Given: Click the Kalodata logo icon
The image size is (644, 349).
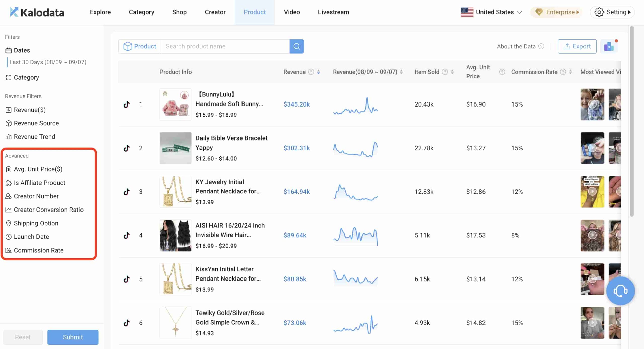Looking at the screenshot, I should click(x=14, y=12).
